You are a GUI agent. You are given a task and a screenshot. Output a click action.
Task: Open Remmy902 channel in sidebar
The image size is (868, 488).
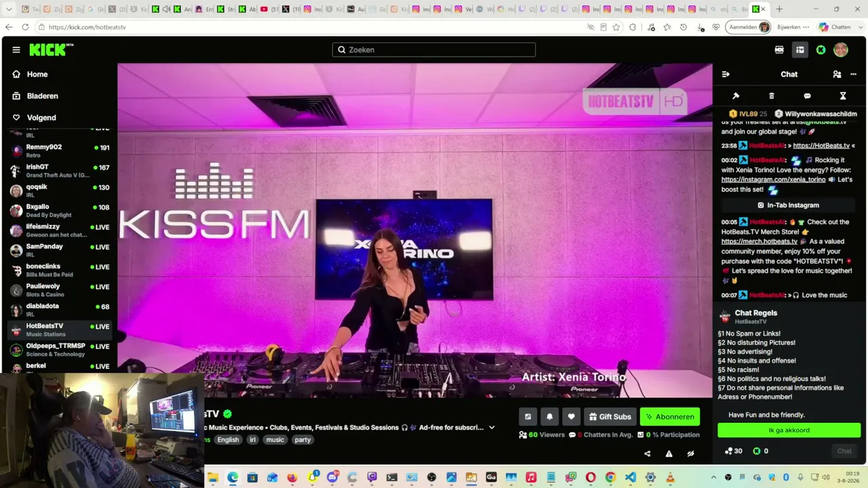tap(60, 150)
